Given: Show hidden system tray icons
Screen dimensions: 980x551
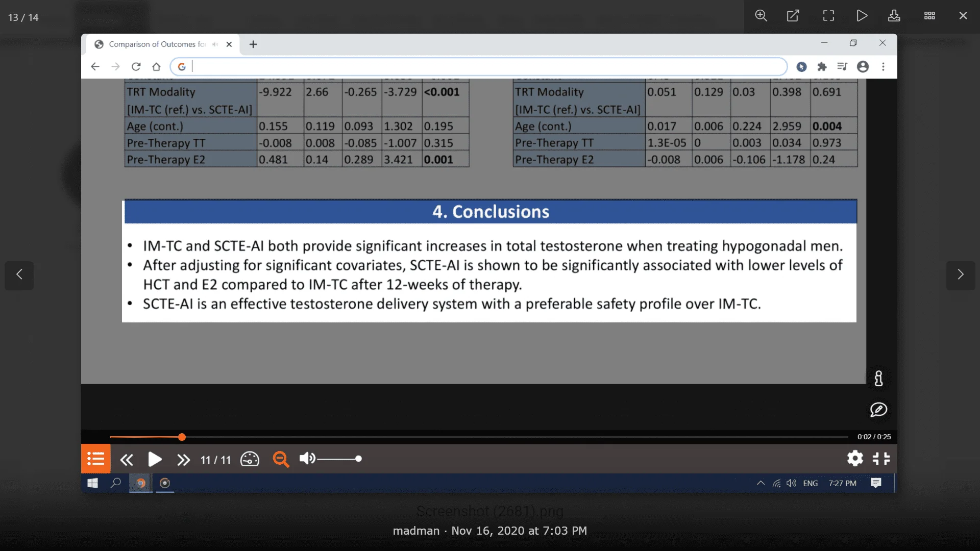Looking at the screenshot, I should click(761, 483).
